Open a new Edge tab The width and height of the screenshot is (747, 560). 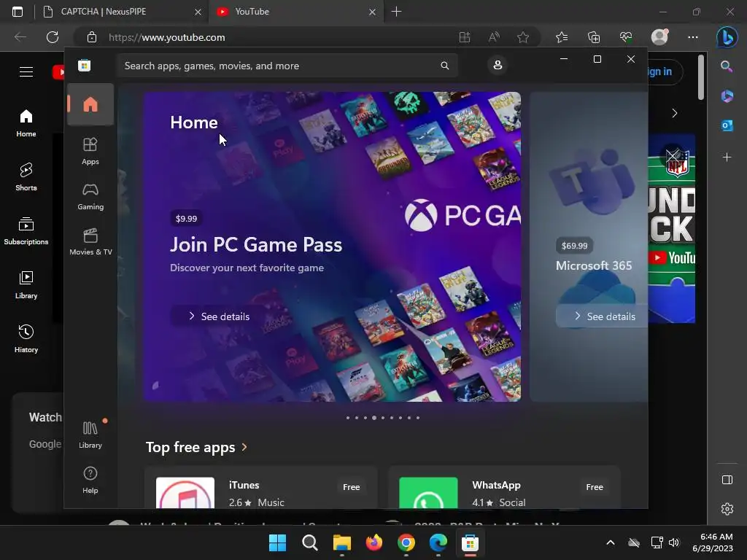(396, 12)
